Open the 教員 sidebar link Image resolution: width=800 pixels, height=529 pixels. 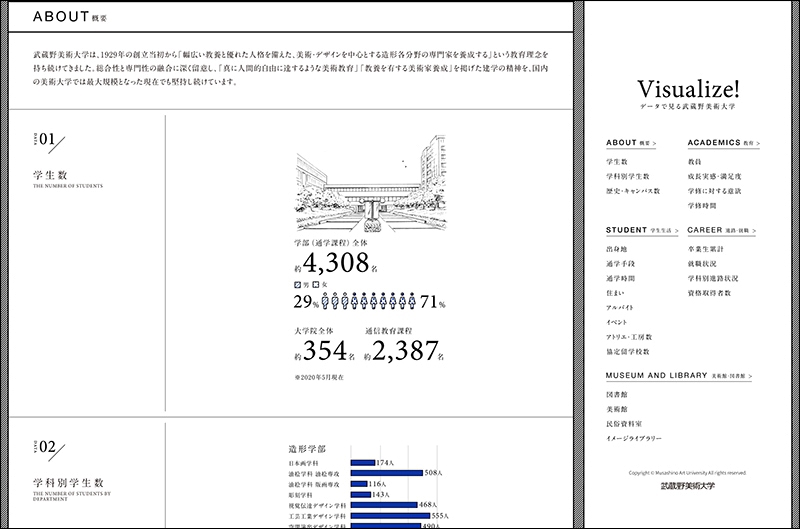[694, 162]
